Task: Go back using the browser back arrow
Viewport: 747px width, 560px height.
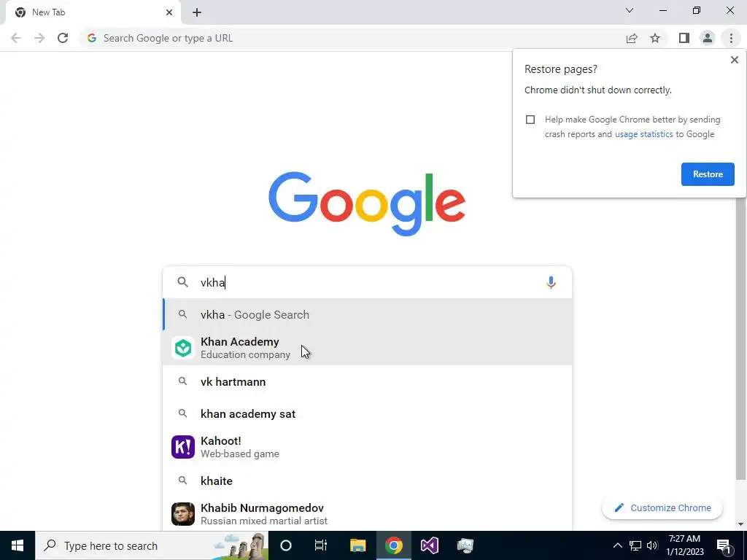Action: pos(16,38)
